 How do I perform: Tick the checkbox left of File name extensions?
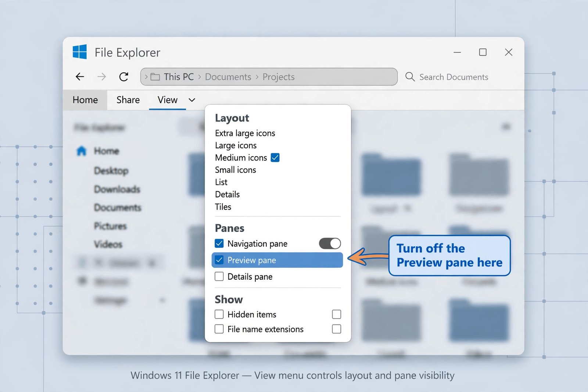pyautogui.click(x=219, y=329)
